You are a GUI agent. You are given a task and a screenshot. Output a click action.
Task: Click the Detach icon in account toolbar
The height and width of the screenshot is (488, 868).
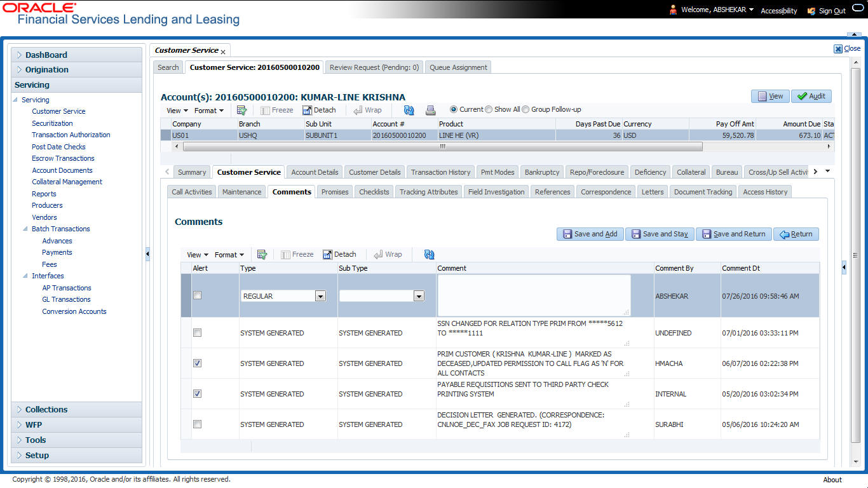308,110
